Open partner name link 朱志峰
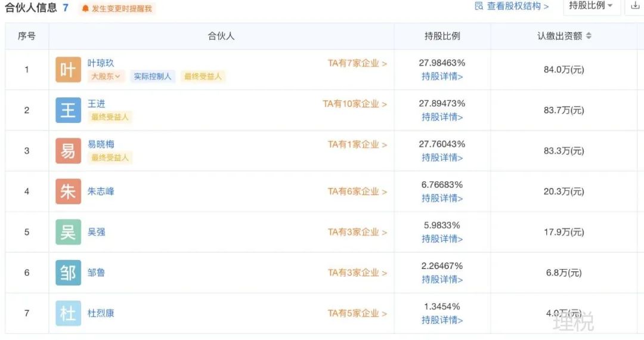 pos(101,191)
